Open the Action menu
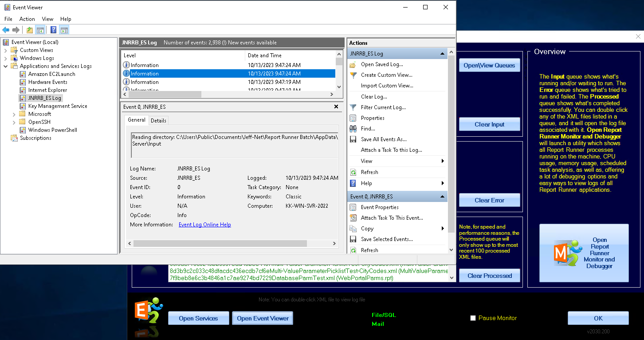The height and width of the screenshot is (340, 644). point(27,19)
